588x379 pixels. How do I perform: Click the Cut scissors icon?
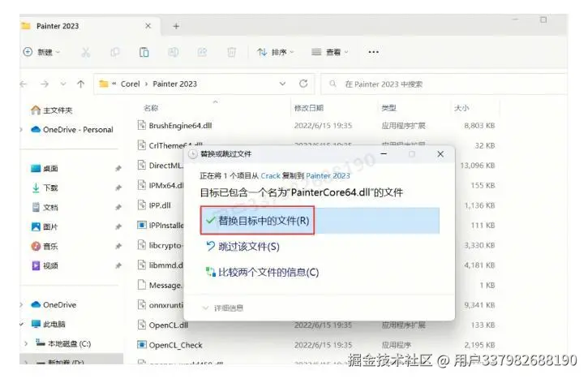click(85, 52)
